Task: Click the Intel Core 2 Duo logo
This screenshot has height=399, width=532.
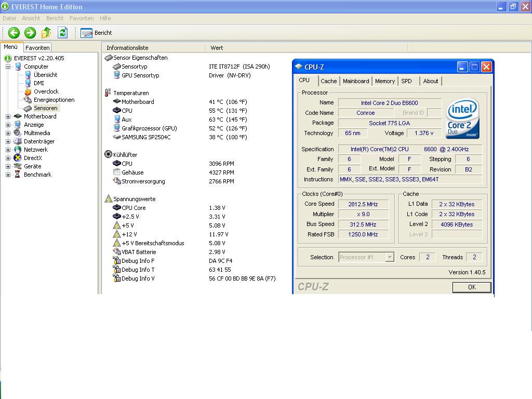Action: (x=463, y=118)
